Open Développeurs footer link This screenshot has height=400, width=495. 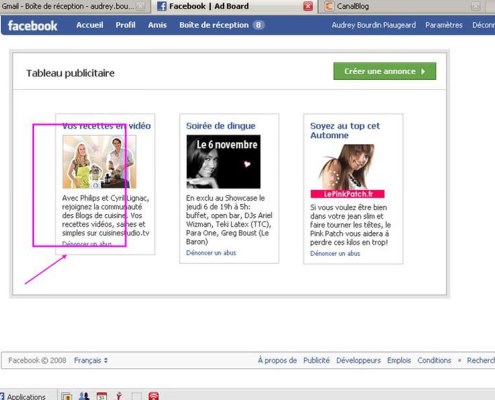(x=358, y=360)
